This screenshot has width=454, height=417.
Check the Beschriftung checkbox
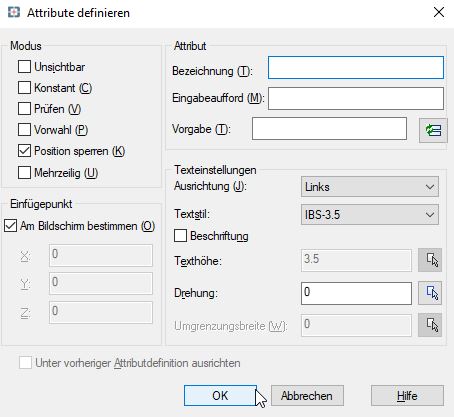[x=180, y=236]
